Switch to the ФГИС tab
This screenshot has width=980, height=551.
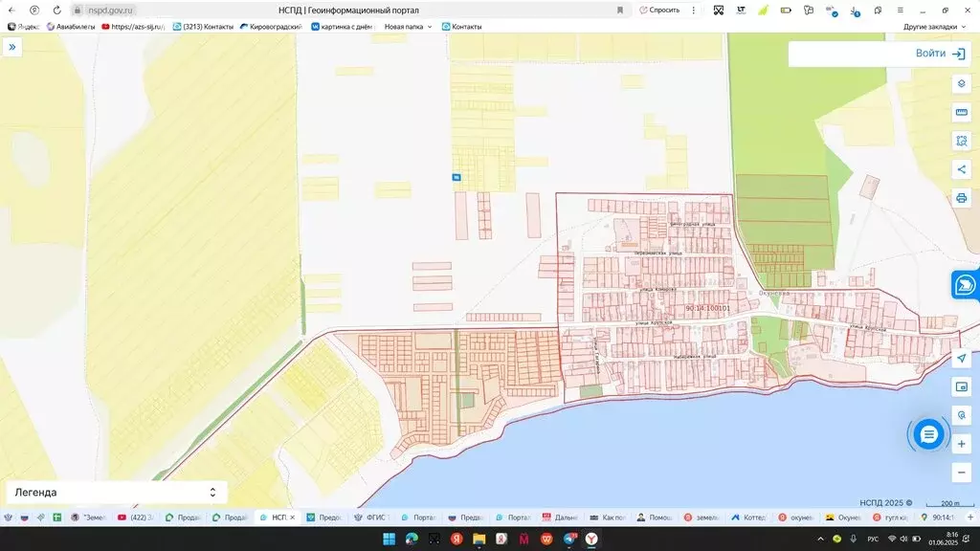(x=372, y=518)
